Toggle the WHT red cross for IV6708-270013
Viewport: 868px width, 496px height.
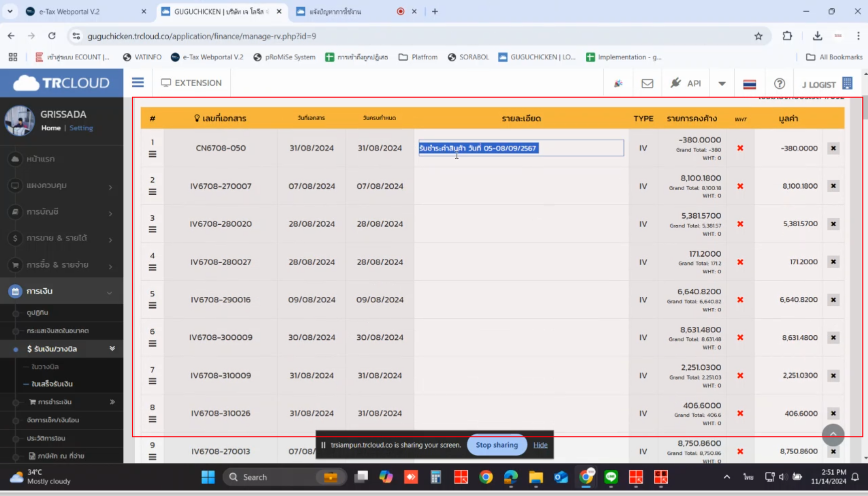740,451
